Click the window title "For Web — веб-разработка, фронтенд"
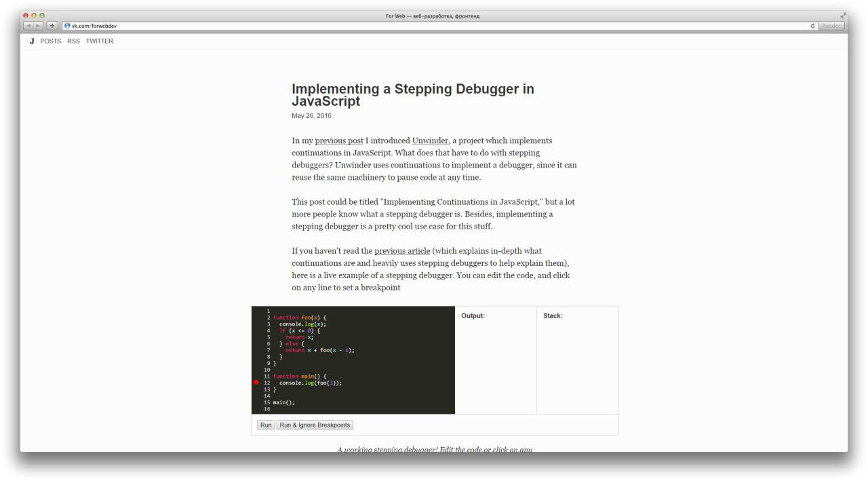This screenshot has height=481, width=868. [x=433, y=16]
